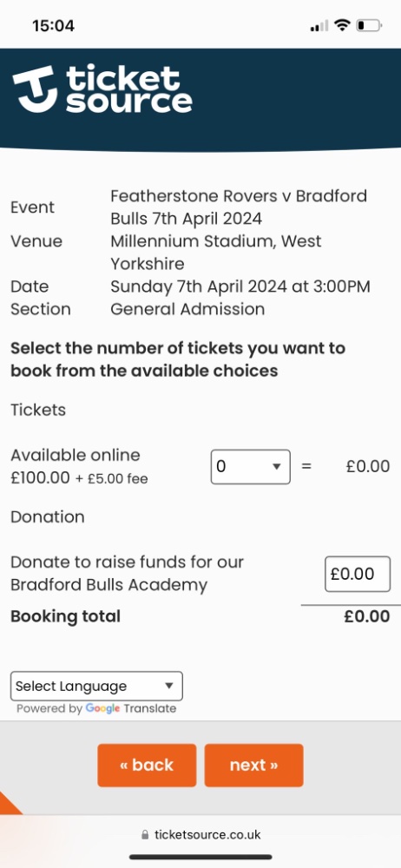
Task: Click the donation amount input field
Action: point(358,574)
